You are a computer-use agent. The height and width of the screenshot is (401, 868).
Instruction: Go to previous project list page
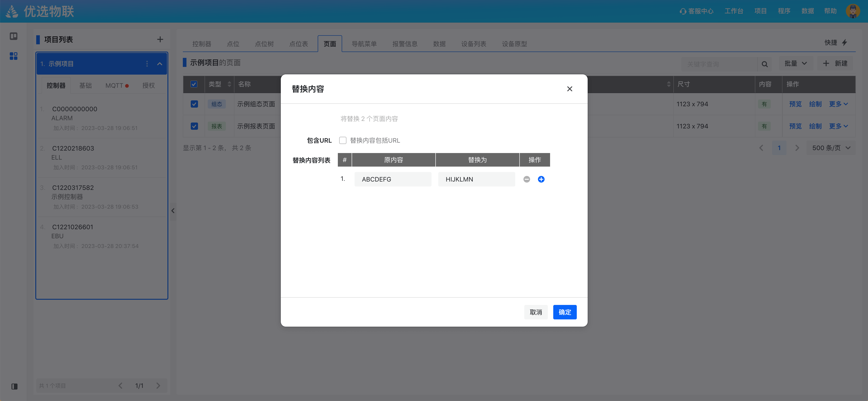(120, 385)
